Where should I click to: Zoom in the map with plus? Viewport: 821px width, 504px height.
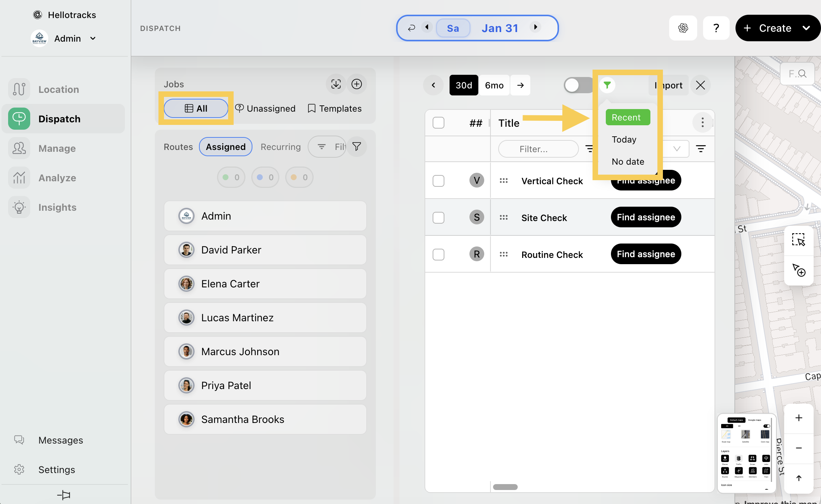click(x=799, y=418)
